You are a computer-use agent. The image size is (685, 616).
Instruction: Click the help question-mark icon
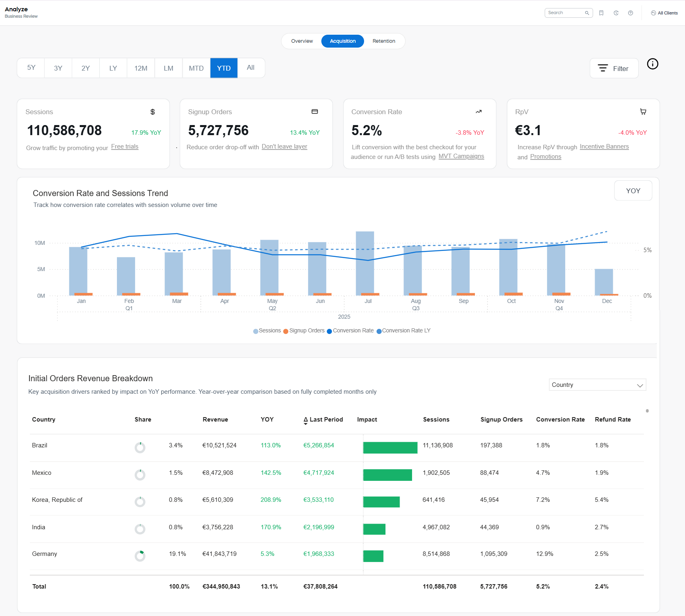click(631, 13)
